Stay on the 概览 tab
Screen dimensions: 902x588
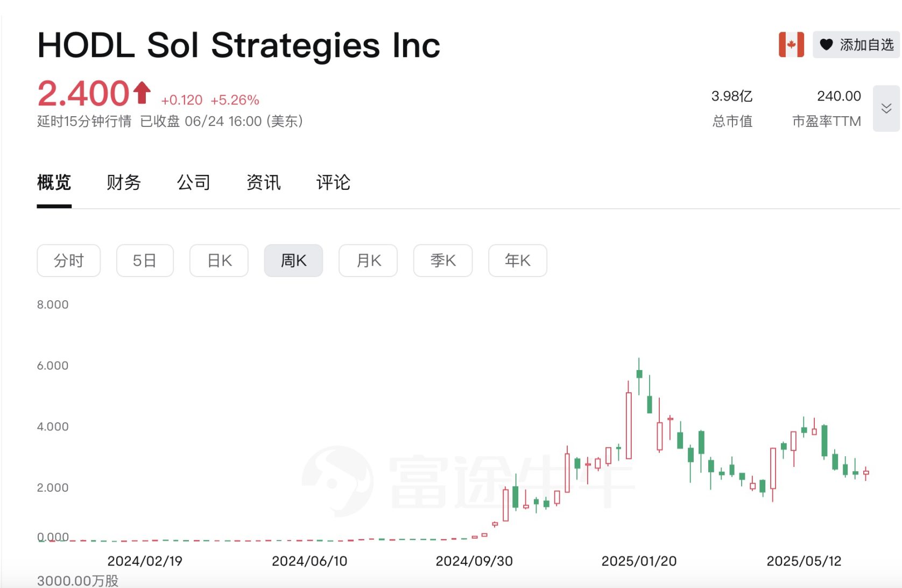click(x=53, y=183)
